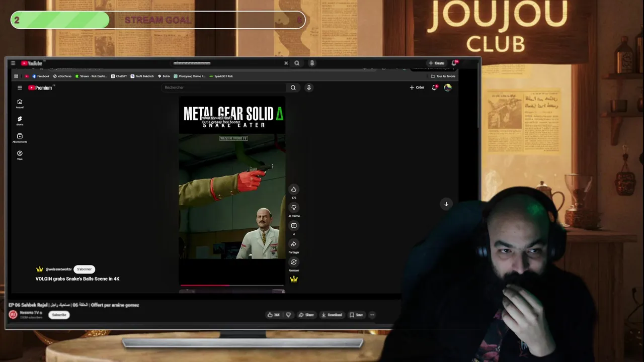
Task: Open the YouTube guide hamburger menu
Action: 20,87
